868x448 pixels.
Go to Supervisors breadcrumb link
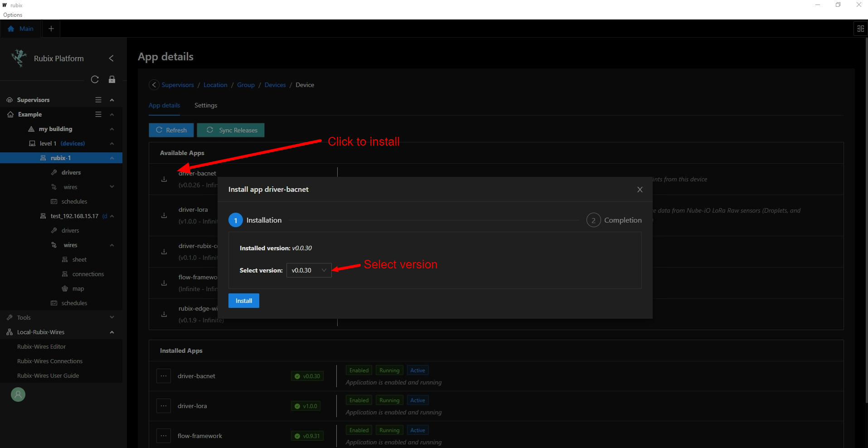point(178,85)
